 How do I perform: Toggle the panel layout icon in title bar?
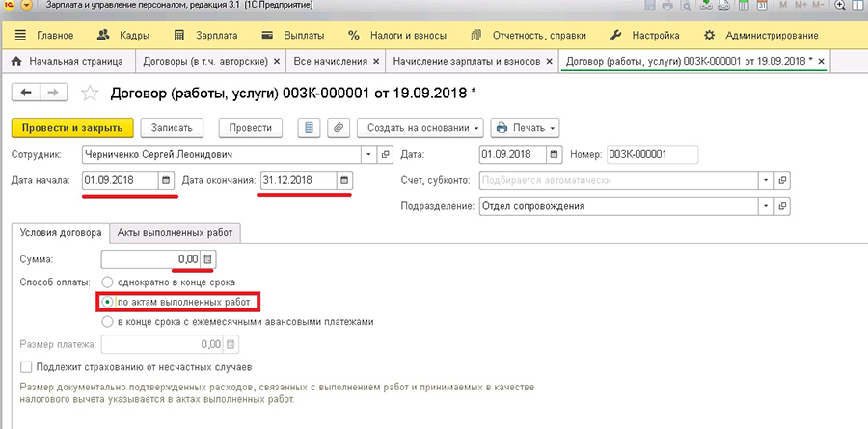click(x=858, y=6)
